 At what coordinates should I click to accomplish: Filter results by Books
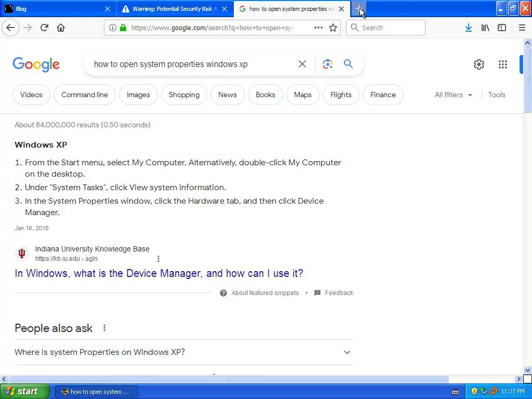[x=265, y=95]
